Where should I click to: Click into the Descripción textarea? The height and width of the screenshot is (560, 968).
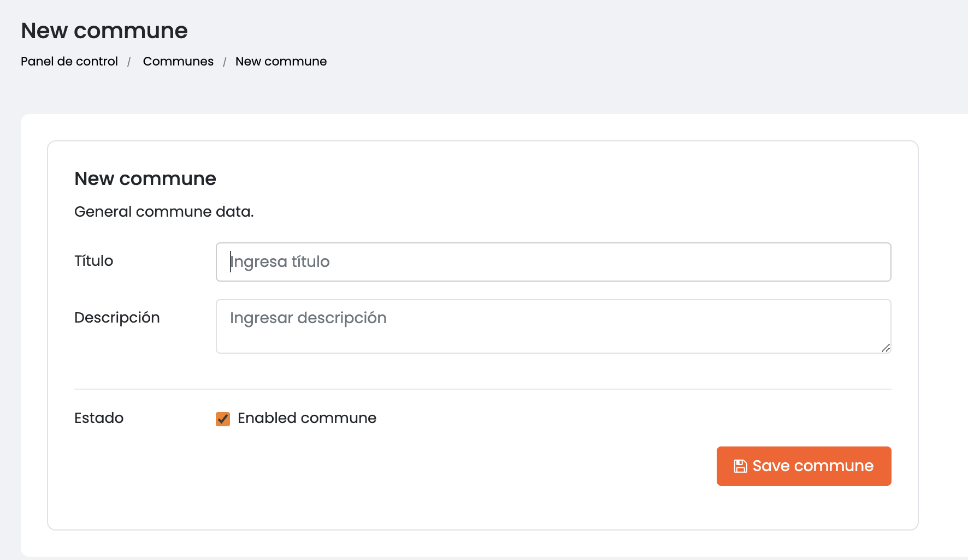[553, 326]
